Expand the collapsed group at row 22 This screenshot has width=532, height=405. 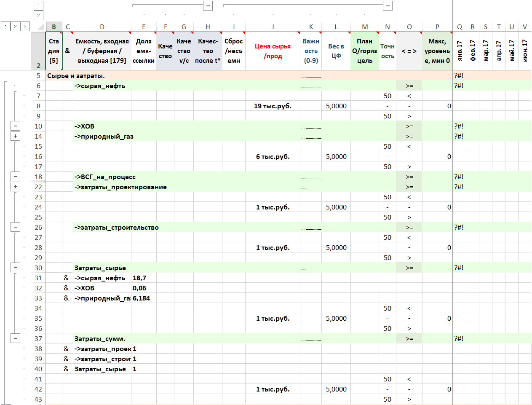pyautogui.click(x=16, y=187)
